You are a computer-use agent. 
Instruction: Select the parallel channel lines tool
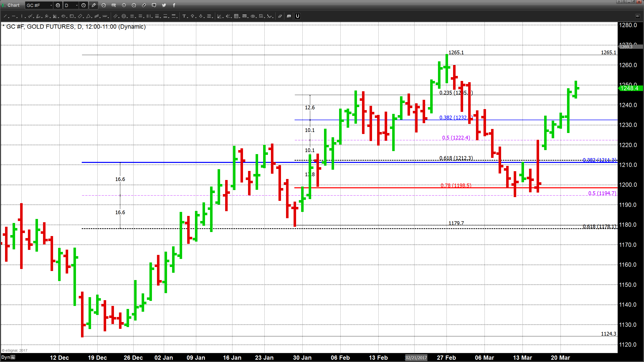click(97, 16)
